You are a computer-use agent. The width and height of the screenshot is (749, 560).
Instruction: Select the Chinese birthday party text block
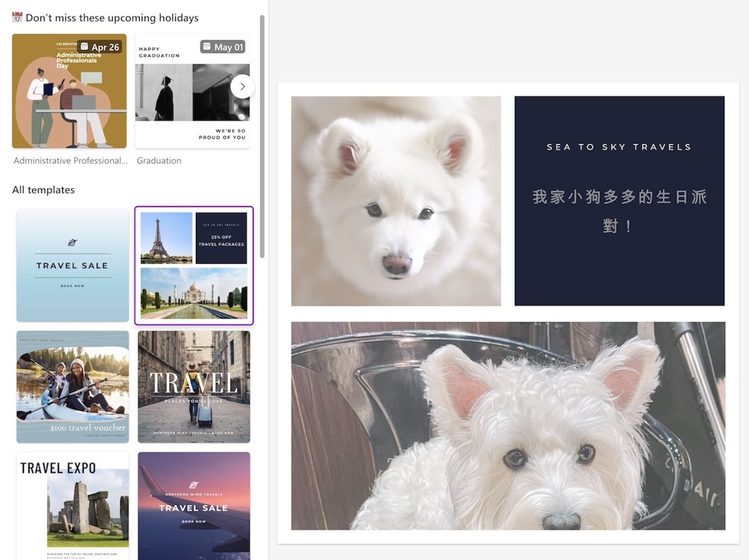(x=619, y=211)
